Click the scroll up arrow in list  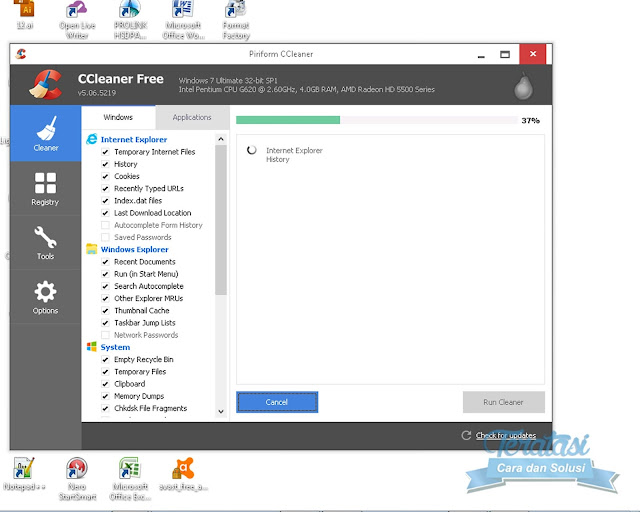click(x=221, y=139)
